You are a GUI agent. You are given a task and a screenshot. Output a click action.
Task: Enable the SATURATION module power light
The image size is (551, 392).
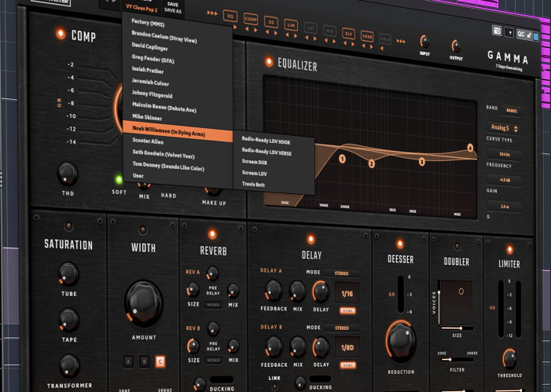click(x=68, y=226)
